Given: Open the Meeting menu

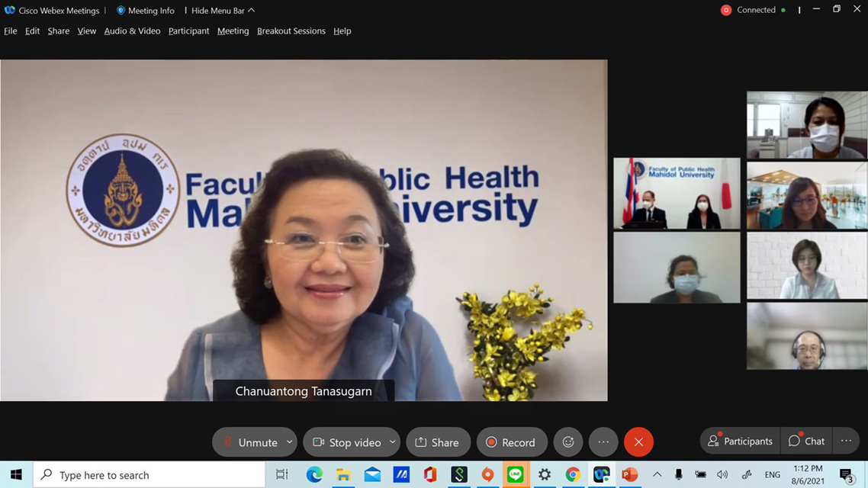Looking at the screenshot, I should click(233, 31).
